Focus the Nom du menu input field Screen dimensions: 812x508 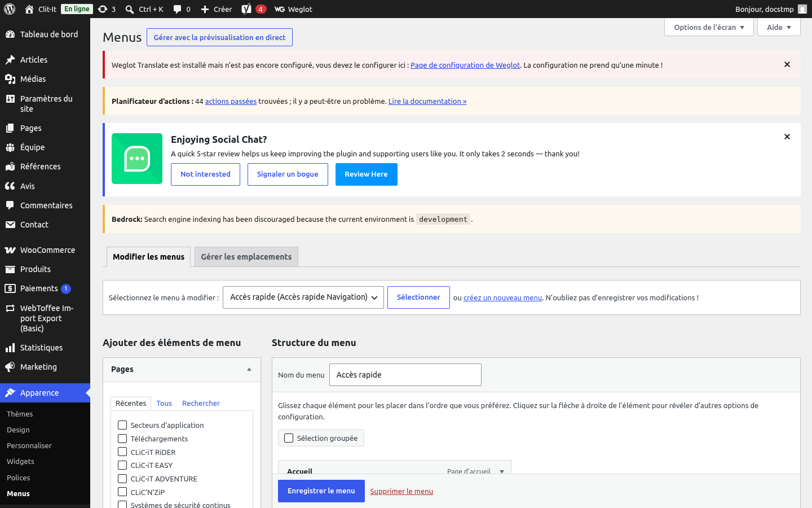[405, 375]
